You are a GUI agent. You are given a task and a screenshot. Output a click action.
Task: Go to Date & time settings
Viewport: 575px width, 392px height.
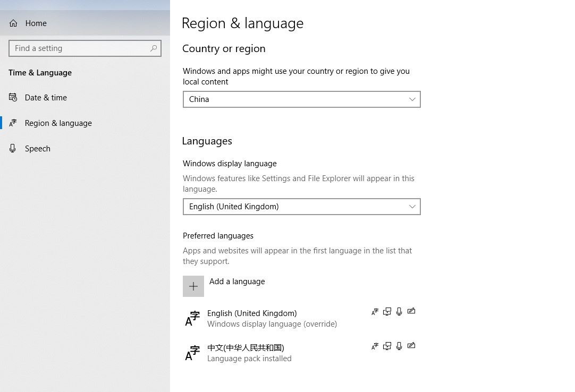pos(46,98)
